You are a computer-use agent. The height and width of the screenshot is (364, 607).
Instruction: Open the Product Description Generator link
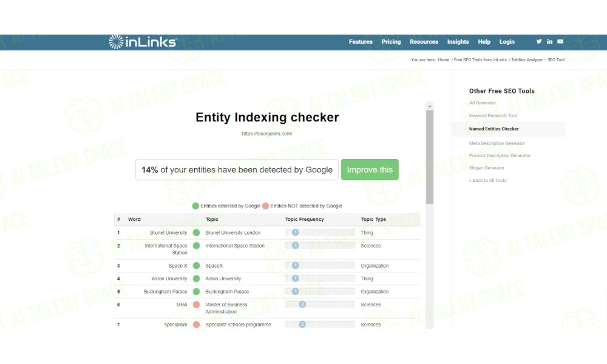tap(500, 155)
